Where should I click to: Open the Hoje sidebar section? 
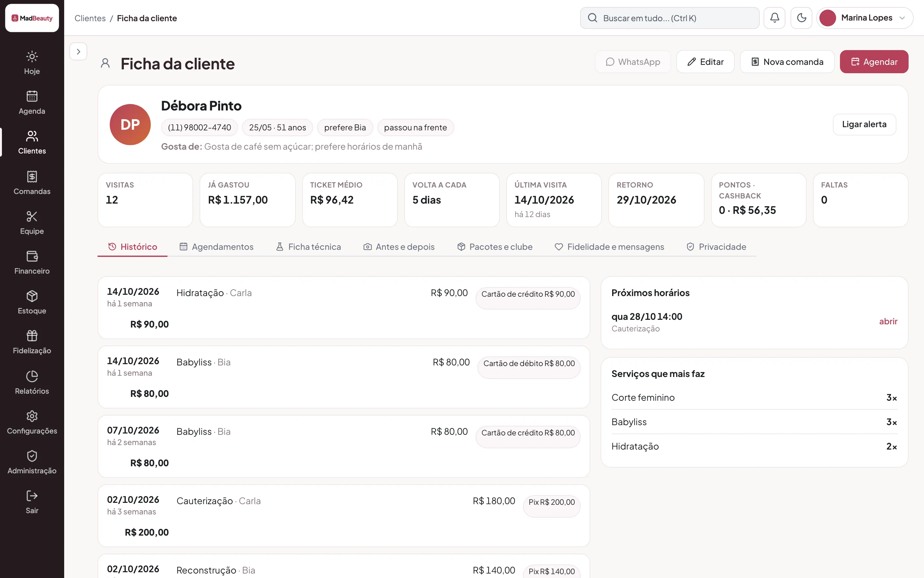click(x=32, y=63)
